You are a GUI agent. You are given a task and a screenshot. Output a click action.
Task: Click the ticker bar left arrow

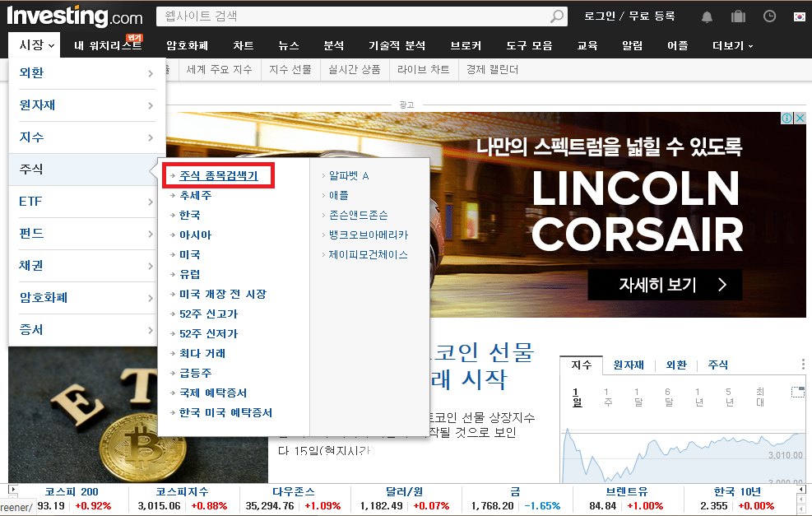(x=12, y=489)
